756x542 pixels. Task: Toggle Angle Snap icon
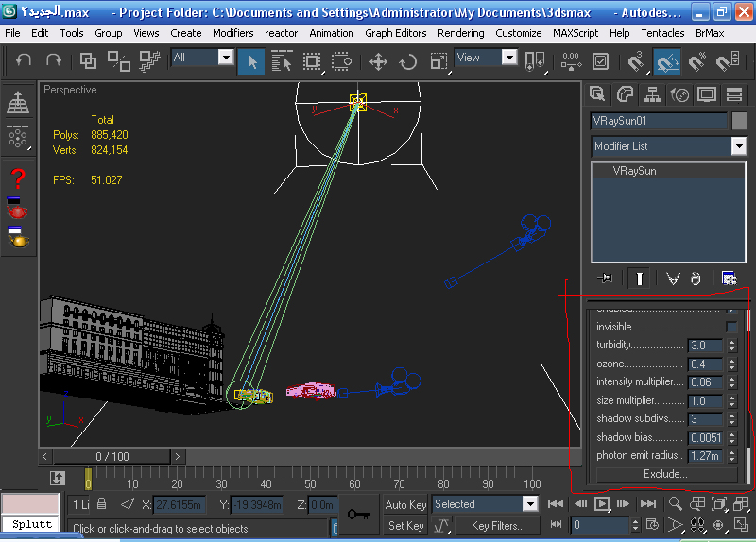(667, 61)
